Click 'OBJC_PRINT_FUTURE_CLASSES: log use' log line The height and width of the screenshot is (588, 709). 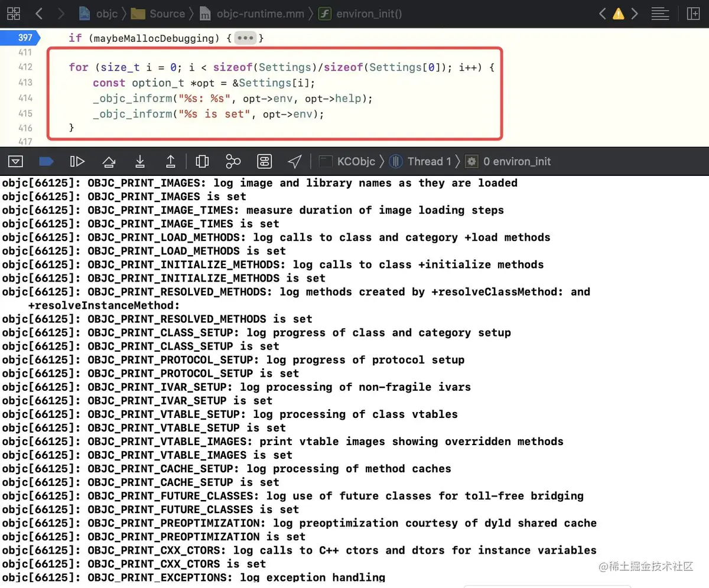(x=292, y=495)
